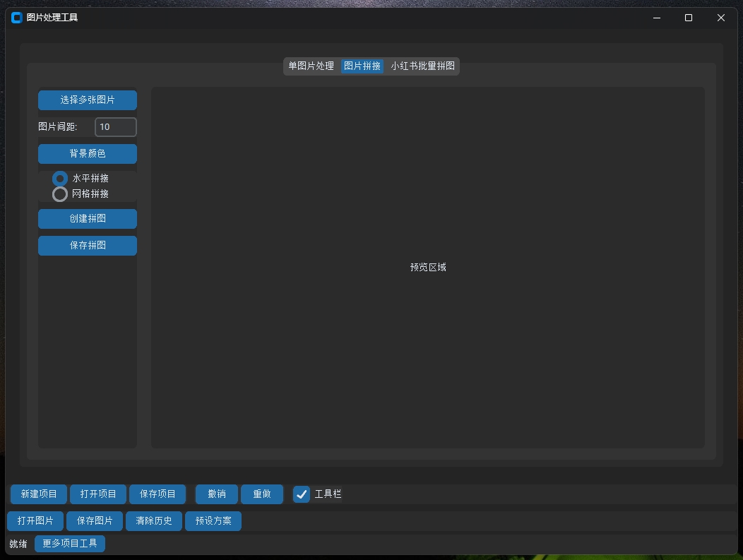Image resolution: width=743 pixels, height=560 pixels.
Task: Click 保存项目 in the toolbar
Action: [x=157, y=494]
